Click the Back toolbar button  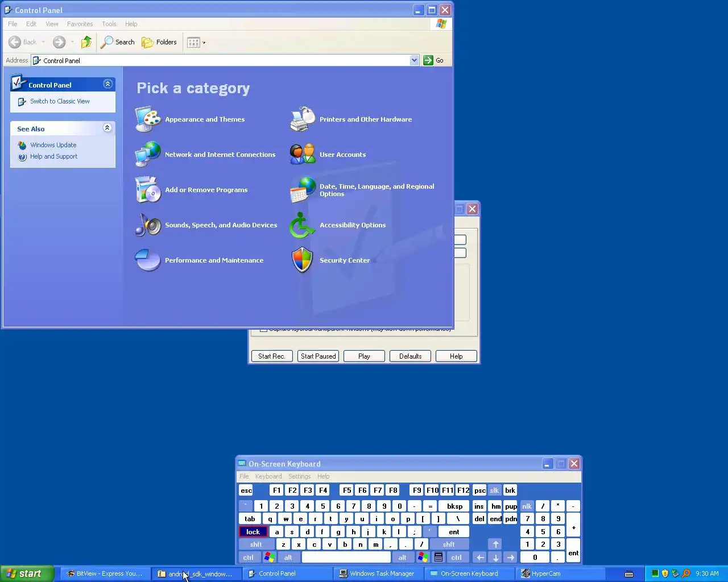(23, 42)
